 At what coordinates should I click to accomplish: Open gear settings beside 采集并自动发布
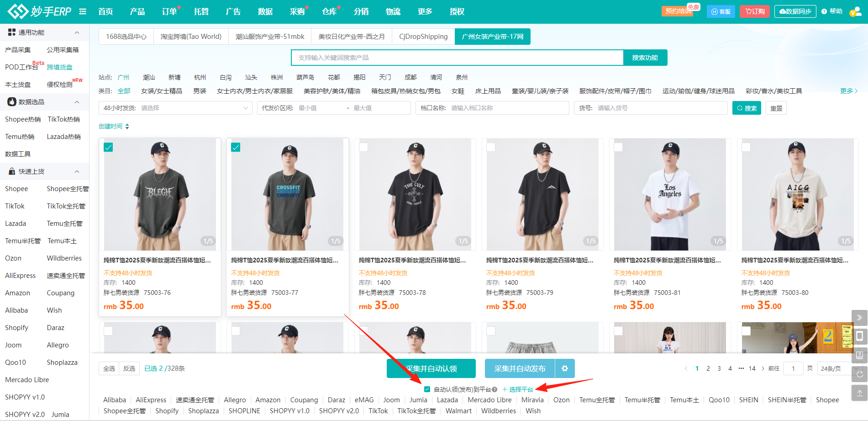(565, 368)
